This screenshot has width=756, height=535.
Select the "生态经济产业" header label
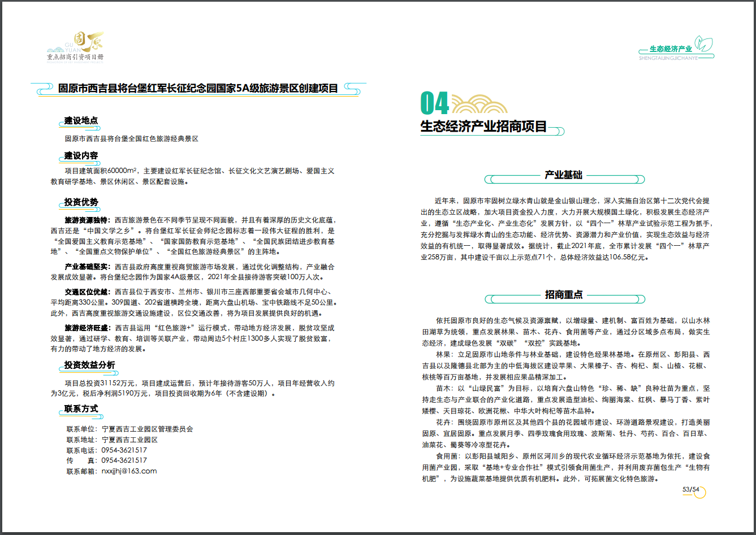point(671,49)
